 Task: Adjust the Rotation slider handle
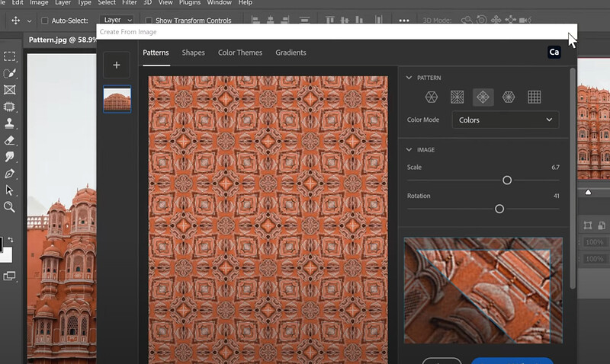499,209
